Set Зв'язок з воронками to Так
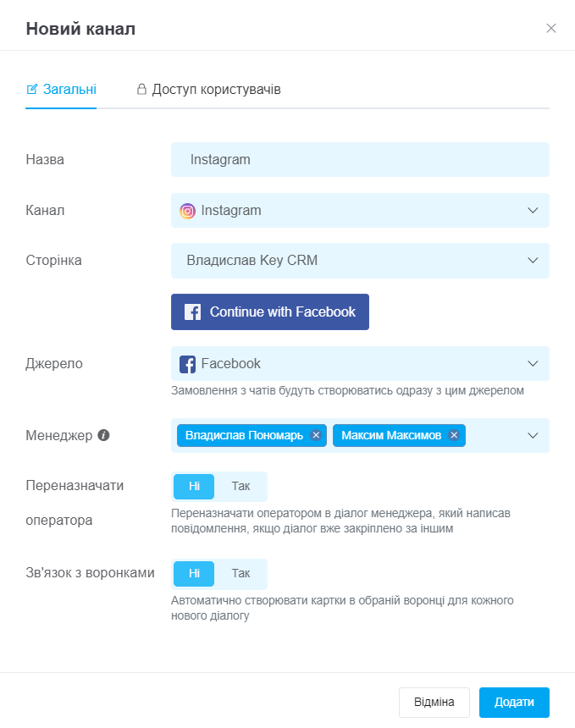This screenshot has width=575, height=728. coord(241,573)
